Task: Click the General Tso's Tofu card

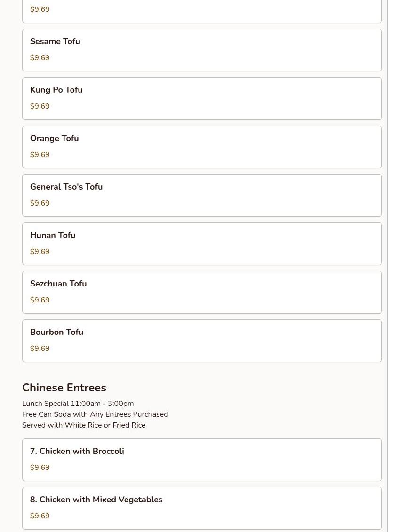Action: (x=201, y=195)
